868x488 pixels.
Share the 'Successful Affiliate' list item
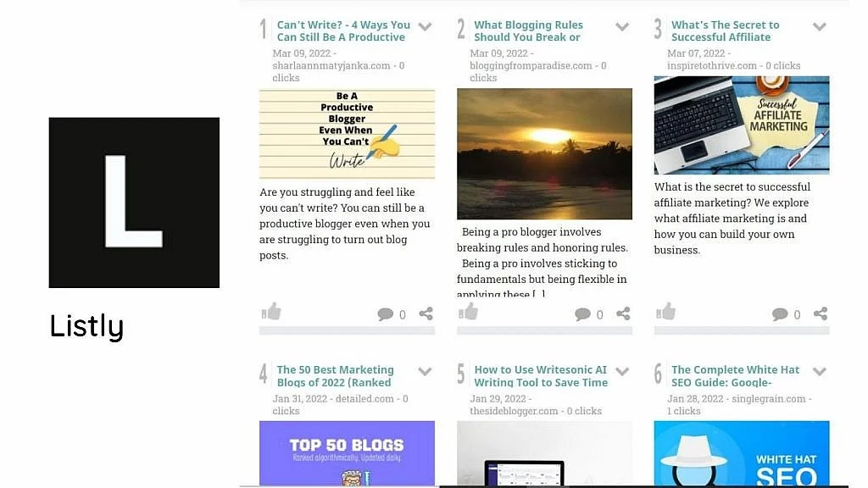point(821,313)
